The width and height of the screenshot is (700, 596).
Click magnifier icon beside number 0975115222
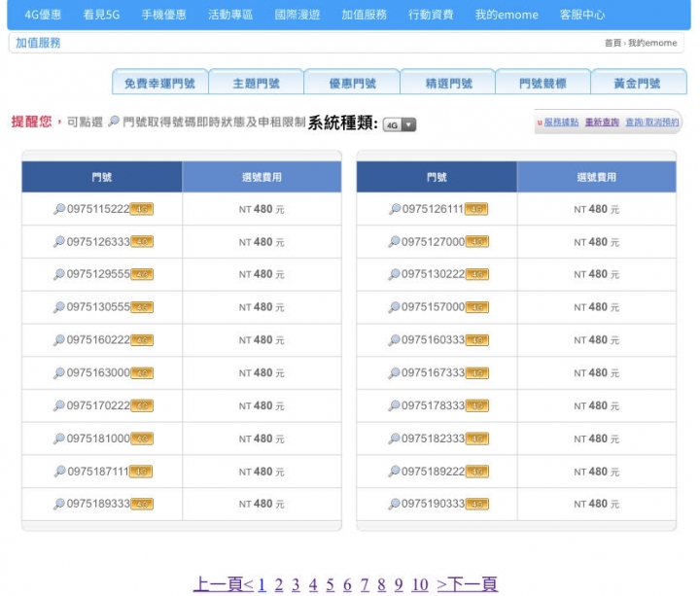(x=59, y=209)
